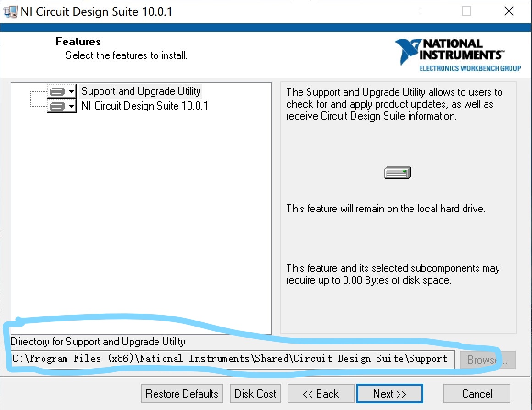Select the NI Circuit Design Suite 10.0.1 feature

click(x=144, y=106)
